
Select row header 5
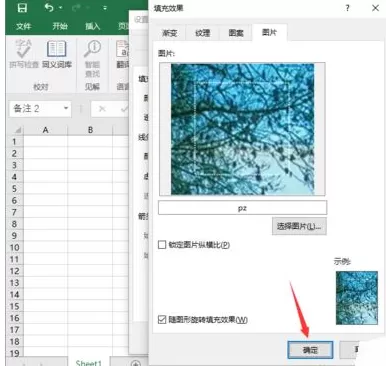click(x=15, y=189)
